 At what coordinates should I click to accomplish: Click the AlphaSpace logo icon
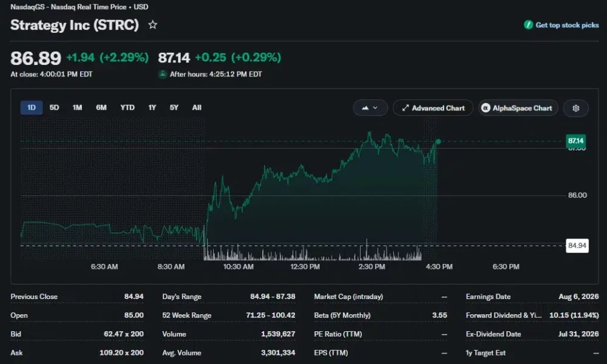pyautogui.click(x=486, y=109)
